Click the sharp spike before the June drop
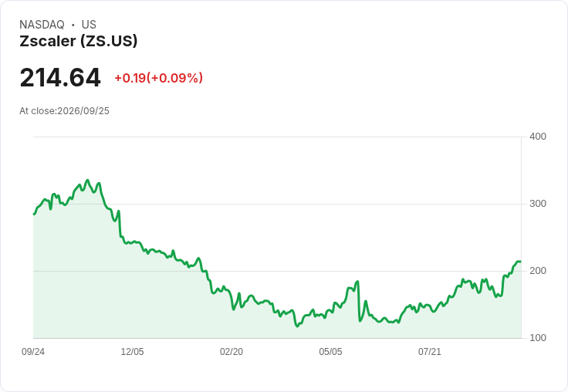This screenshot has width=568, height=392. (x=357, y=282)
